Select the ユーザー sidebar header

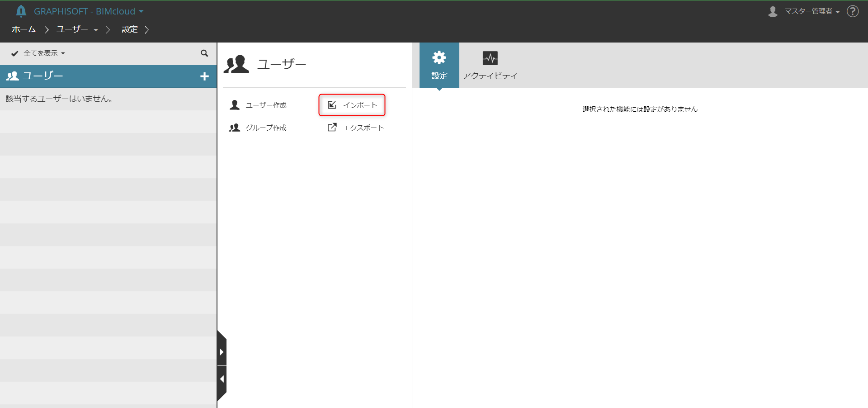[x=108, y=76]
